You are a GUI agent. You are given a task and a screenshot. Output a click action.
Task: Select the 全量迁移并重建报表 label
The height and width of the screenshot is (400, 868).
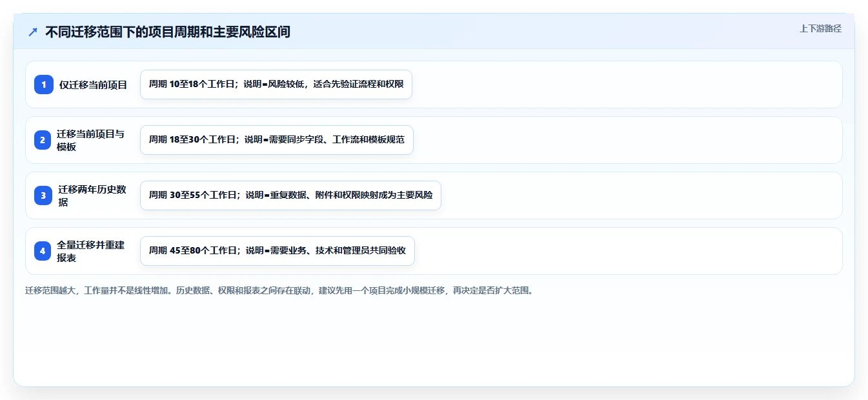[90, 251]
